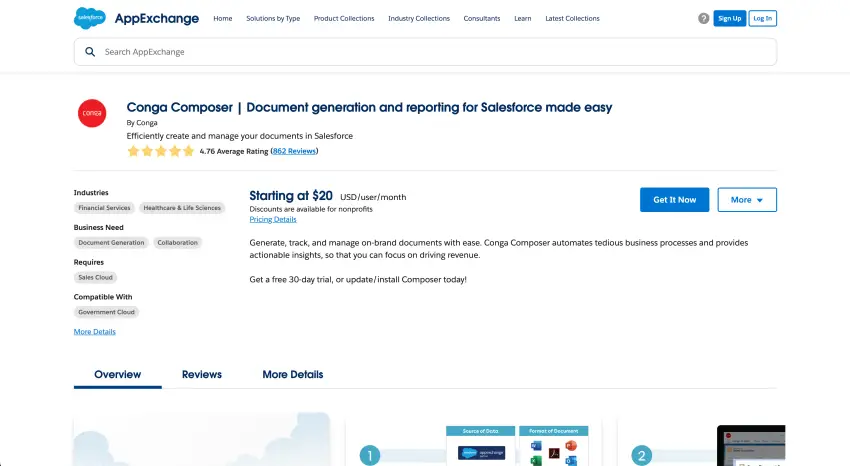This screenshot has height=466, width=850.
Task: Open the help question mark icon
Action: 703,18
